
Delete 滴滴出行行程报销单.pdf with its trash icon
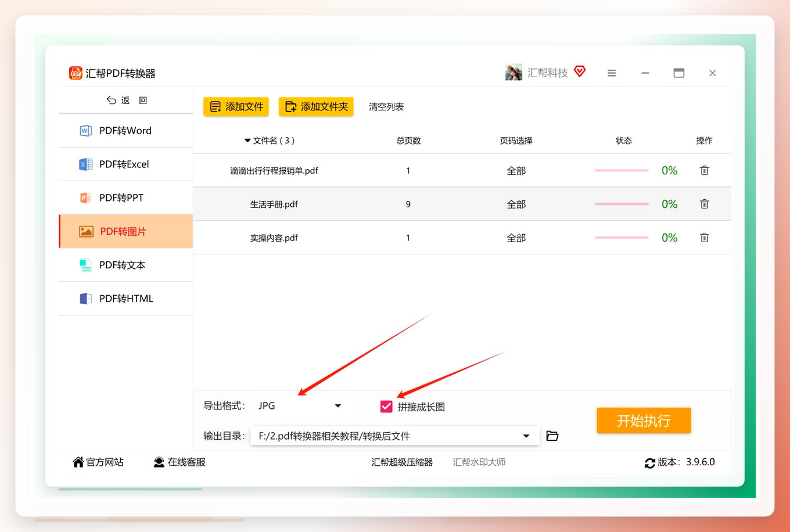(704, 170)
